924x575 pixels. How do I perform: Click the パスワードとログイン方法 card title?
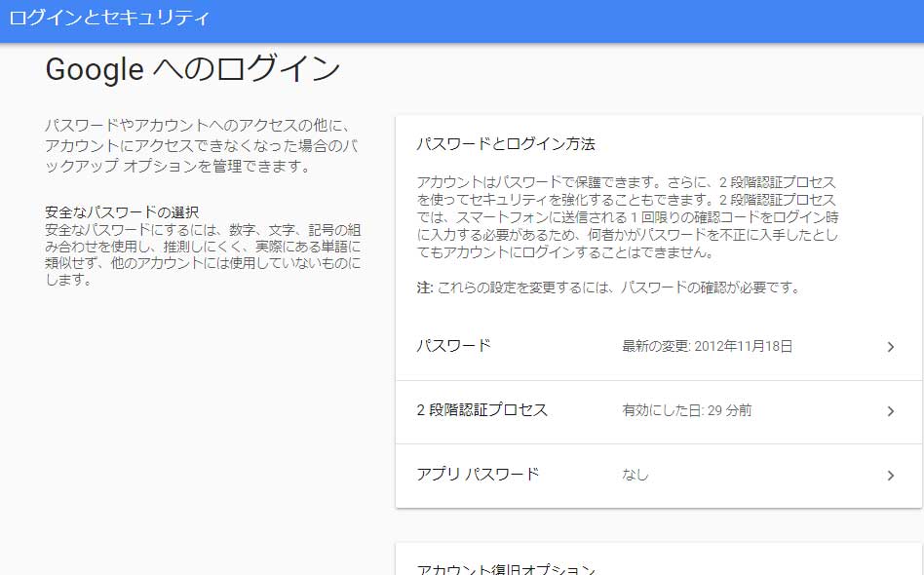pyautogui.click(x=505, y=144)
